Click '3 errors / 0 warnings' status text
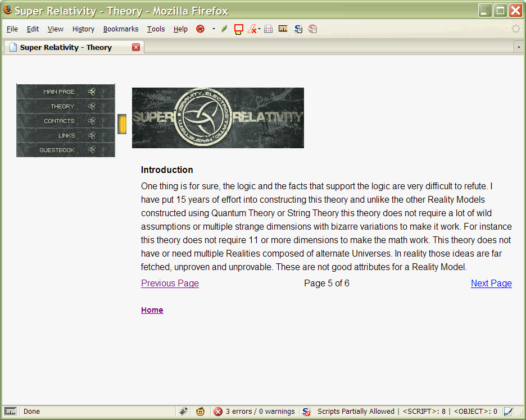The image size is (526, 420). 260,411
